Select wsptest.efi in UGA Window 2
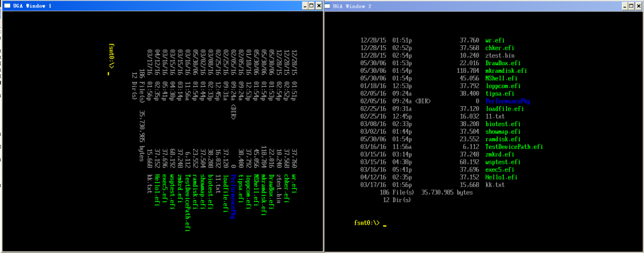Viewport: 644px width, 253px height. 502,162
